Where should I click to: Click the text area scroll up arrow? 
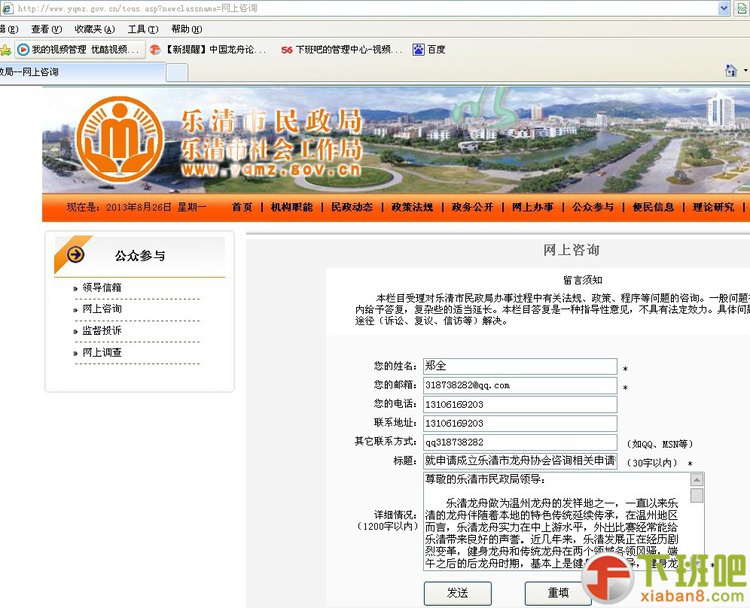(697, 479)
